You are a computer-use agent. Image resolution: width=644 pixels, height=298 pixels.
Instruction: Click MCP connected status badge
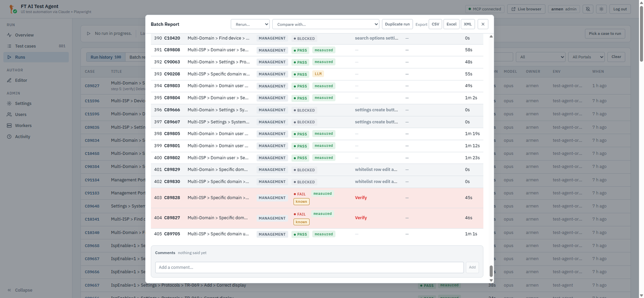coord(485,9)
